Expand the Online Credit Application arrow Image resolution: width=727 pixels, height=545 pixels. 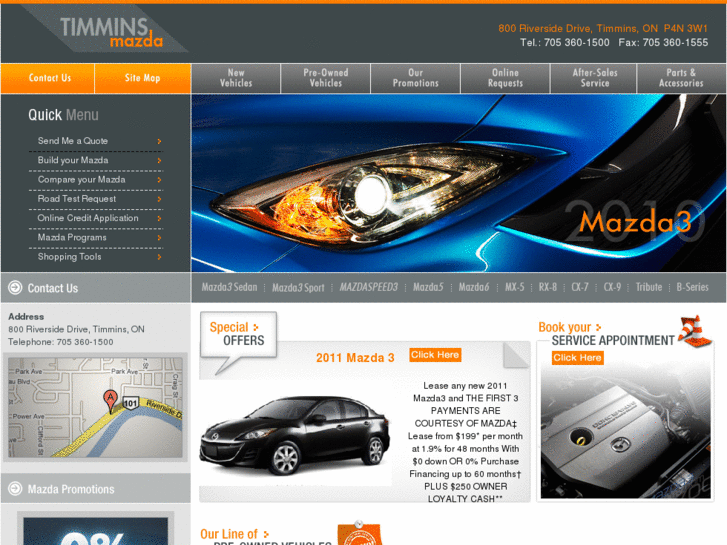click(x=159, y=218)
